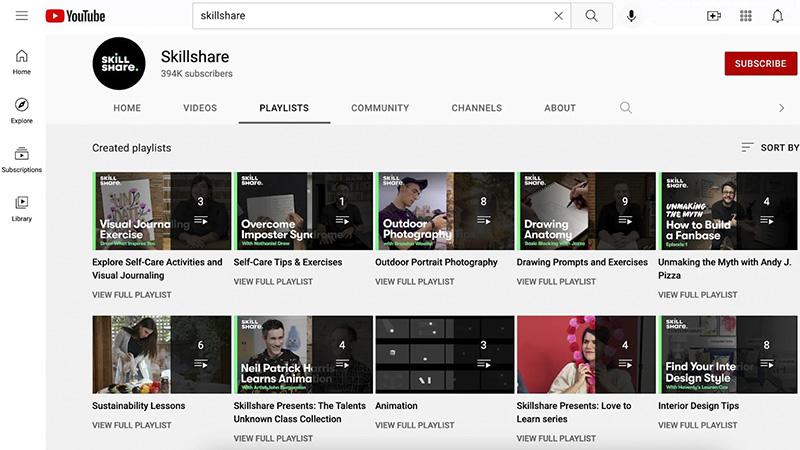Open the Sort By menu

tap(770, 147)
